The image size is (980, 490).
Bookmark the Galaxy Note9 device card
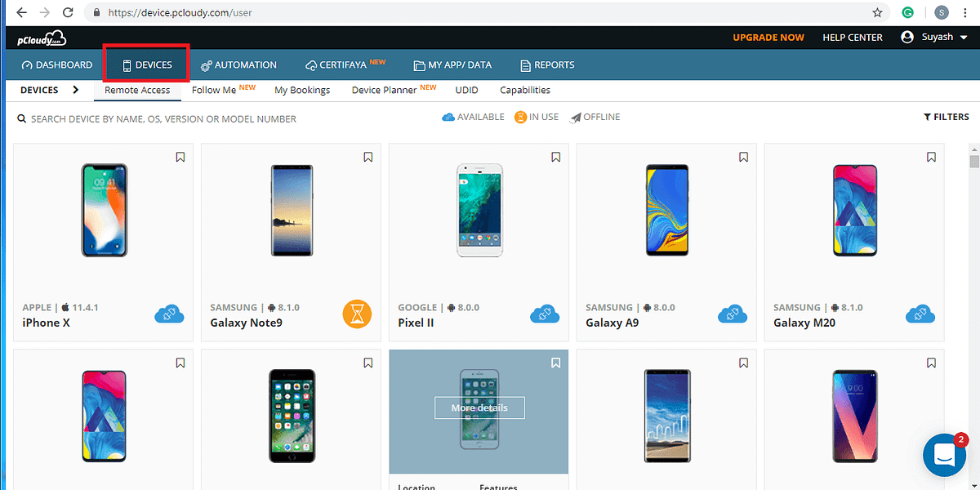(x=368, y=157)
